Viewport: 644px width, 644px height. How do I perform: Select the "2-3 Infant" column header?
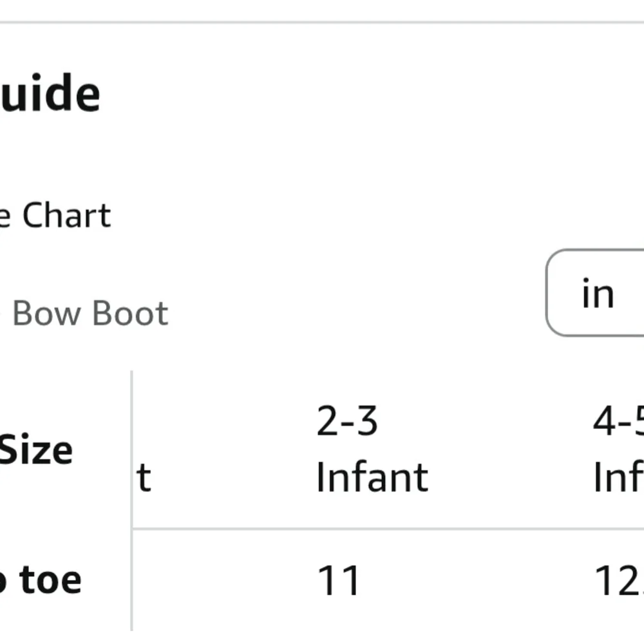(x=372, y=448)
